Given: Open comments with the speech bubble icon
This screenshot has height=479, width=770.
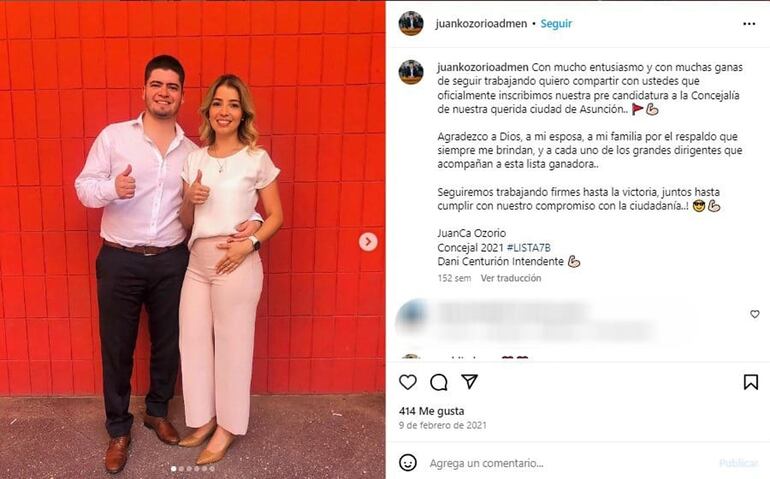Looking at the screenshot, I should 439,382.
